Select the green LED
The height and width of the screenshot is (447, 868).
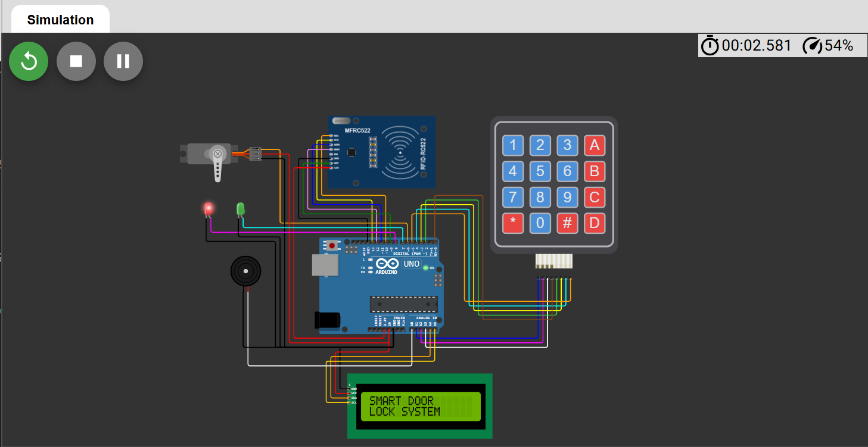[241, 209]
